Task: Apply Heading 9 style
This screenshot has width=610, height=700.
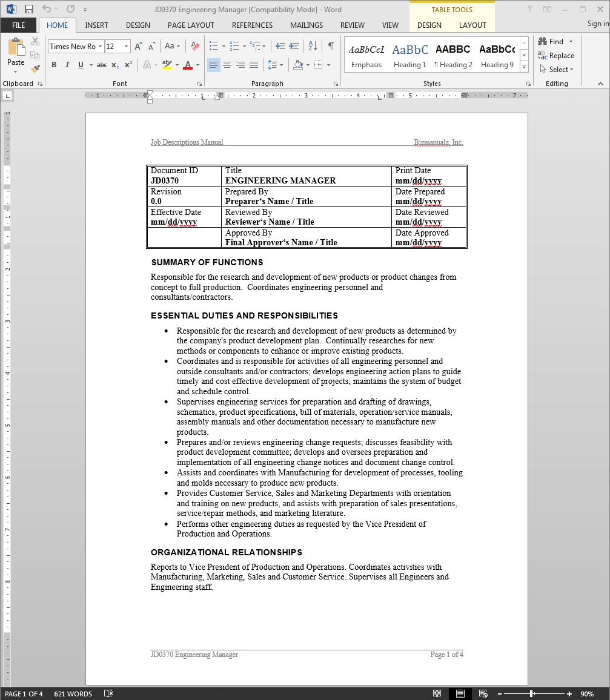Action: click(497, 55)
